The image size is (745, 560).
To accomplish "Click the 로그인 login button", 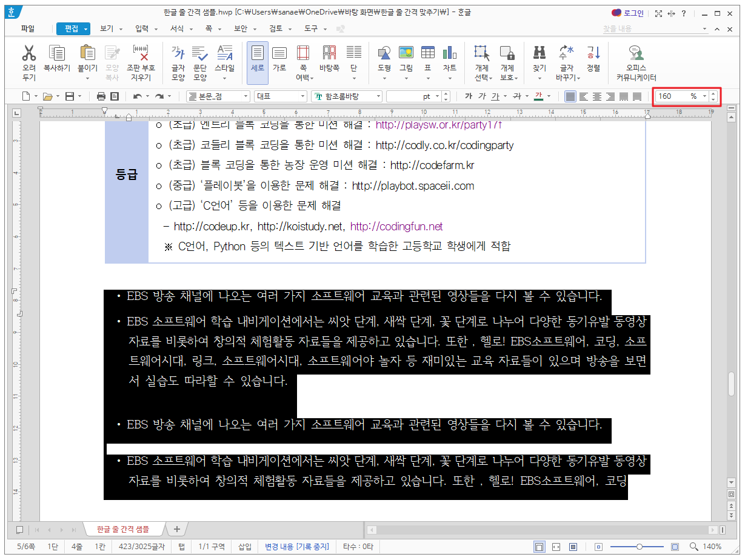I will pyautogui.click(x=628, y=13).
